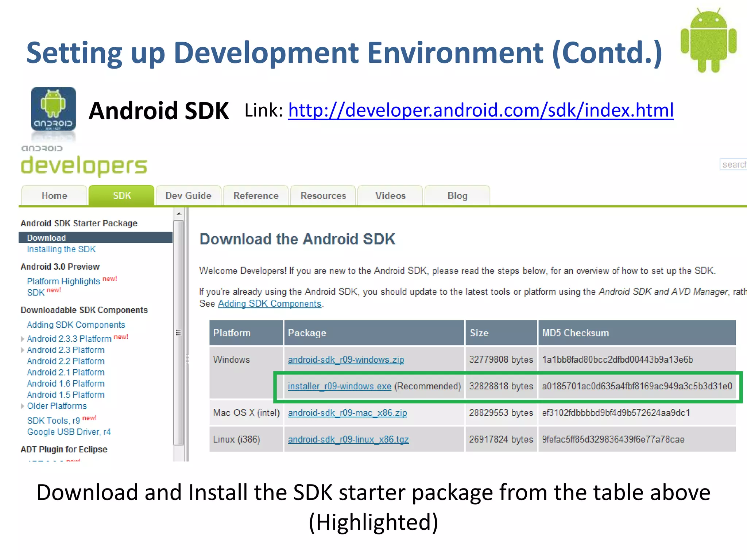Select checksum ef3102fdbbbbd9bf4d9b572624aa9dc1
This screenshot has height=560, width=747.
tap(616, 413)
